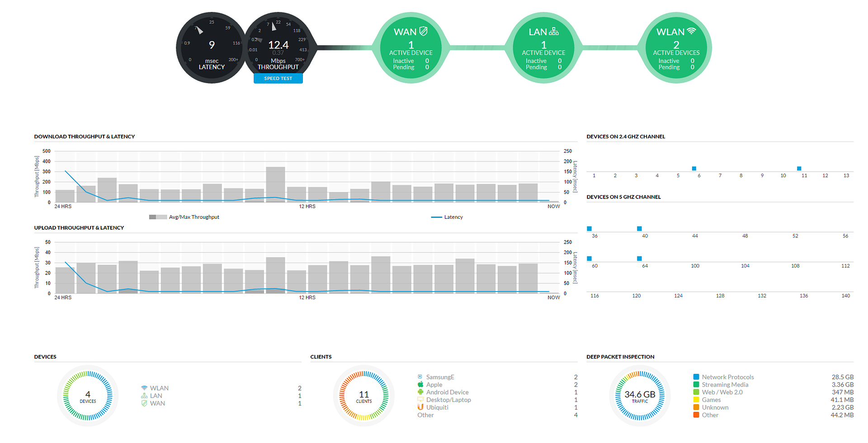The height and width of the screenshot is (443, 868).
Task: Select Ubiquiti in the Clients list
Action: point(497,407)
